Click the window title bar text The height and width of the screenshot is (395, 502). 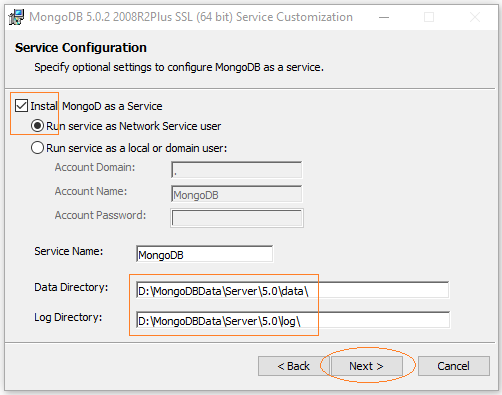(x=191, y=17)
